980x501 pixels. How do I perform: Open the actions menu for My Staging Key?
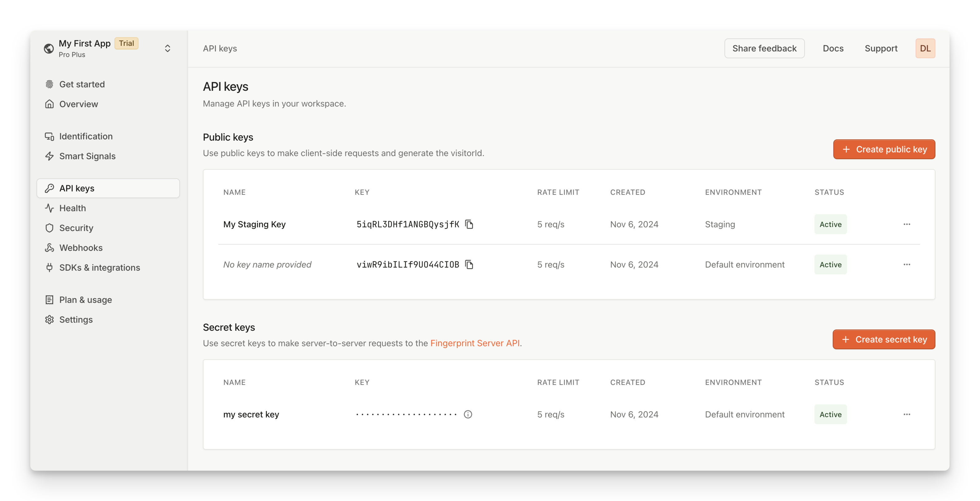(x=907, y=224)
